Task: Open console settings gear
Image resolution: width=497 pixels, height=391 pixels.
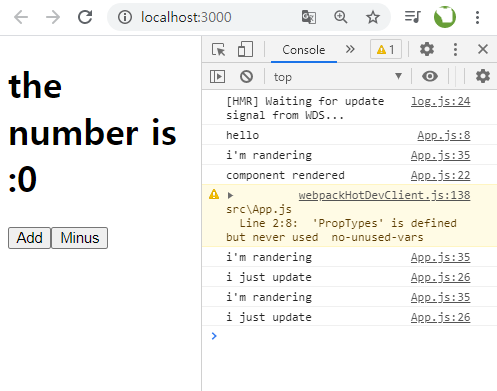Action: [x=483, y=76]
